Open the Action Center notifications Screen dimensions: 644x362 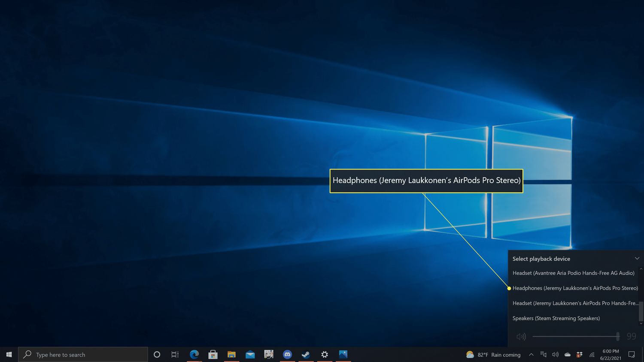(x=632, y=355)
